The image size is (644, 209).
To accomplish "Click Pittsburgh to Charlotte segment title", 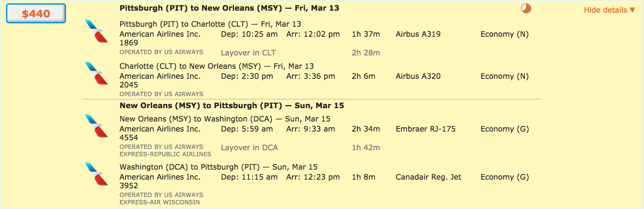I will [210, 24].
